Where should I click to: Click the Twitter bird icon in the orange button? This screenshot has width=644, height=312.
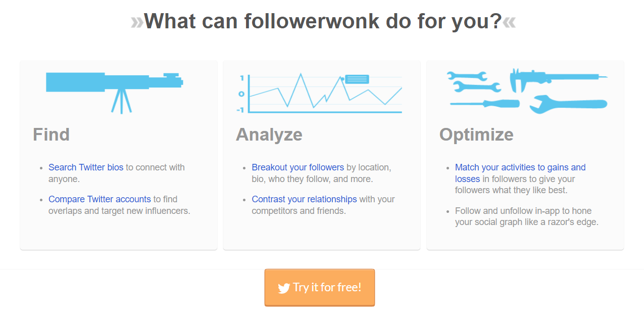[284, 288]
